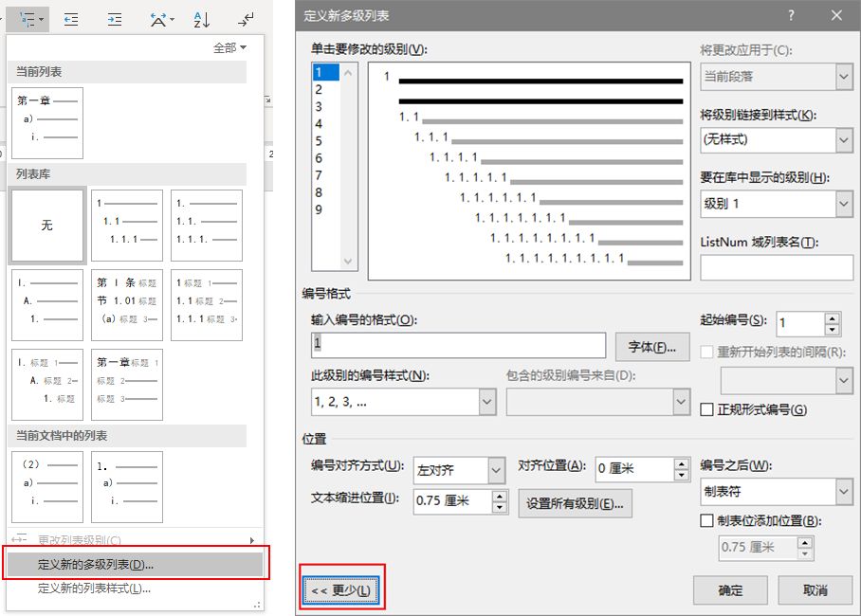The height and width of the screenshot is (616, 861).
Task: Select level 7 in the level list
Action: [x=325, y=175]
